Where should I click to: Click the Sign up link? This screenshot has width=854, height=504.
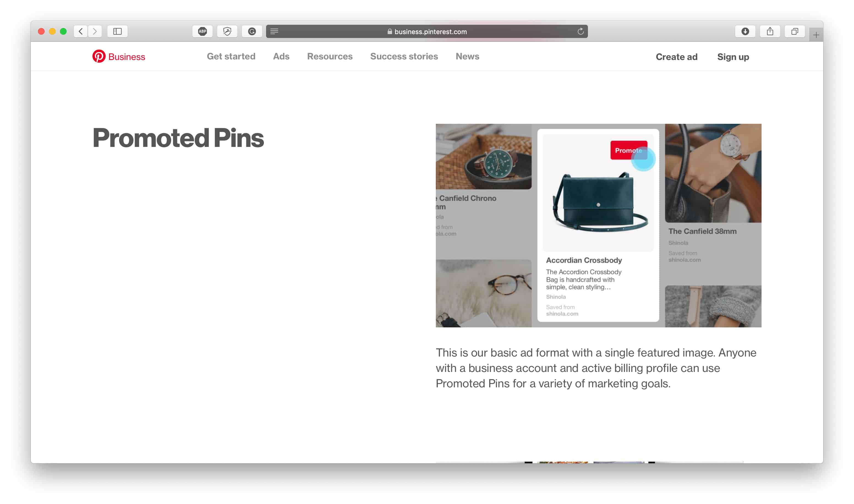pos(733,56)
